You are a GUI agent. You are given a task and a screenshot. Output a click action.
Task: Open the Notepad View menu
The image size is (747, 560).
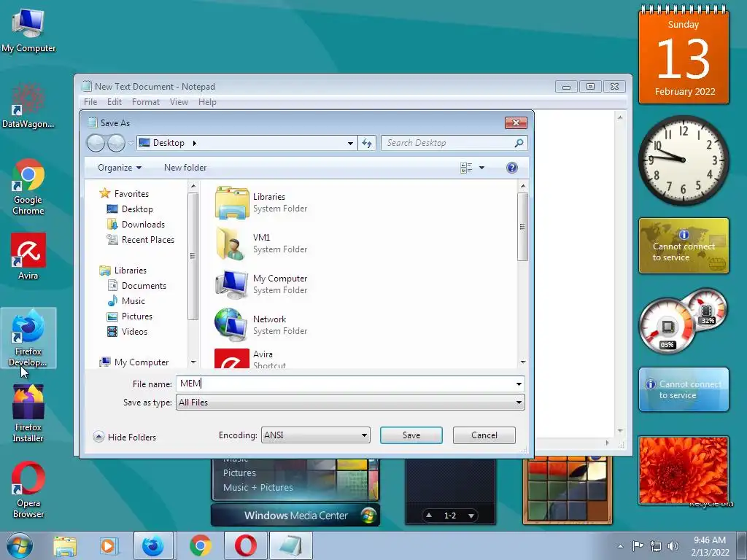179,102
